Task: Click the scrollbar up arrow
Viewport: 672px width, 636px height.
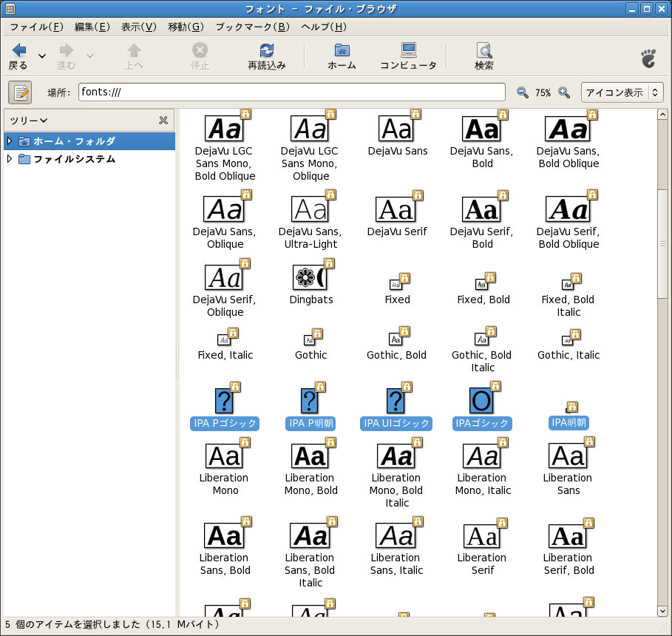Action: (662, 115)
